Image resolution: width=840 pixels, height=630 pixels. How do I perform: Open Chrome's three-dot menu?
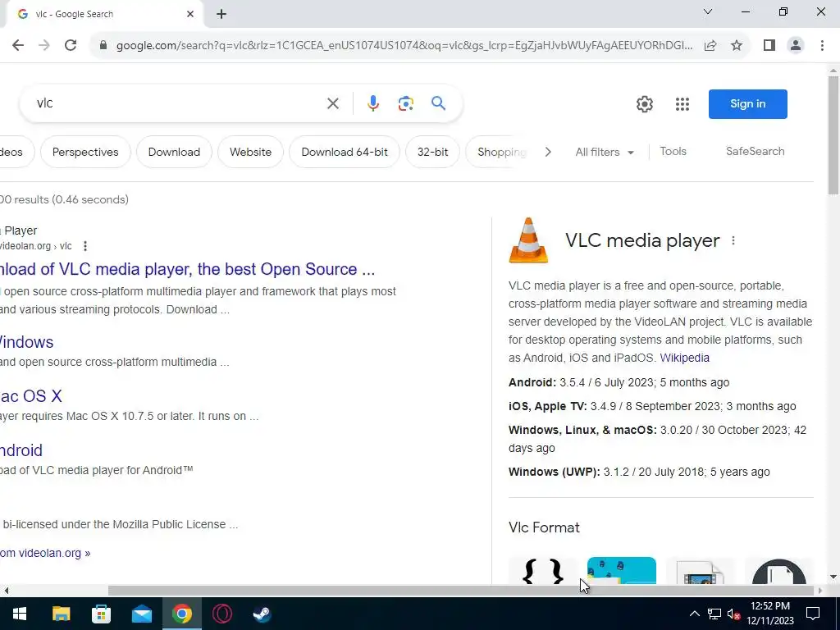pyautogui.click(x=822, y=46)
